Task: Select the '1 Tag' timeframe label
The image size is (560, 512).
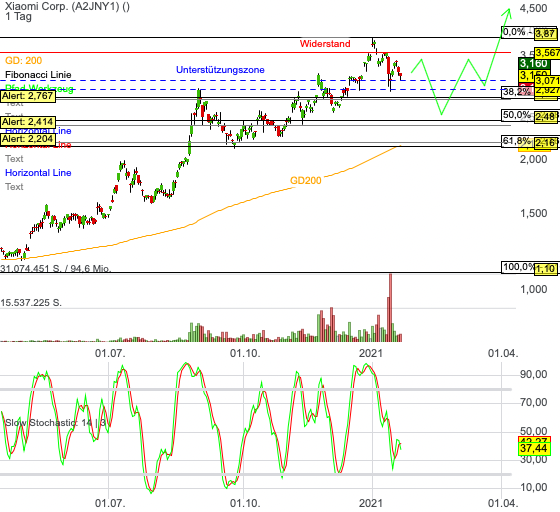Action: (18, 16)
